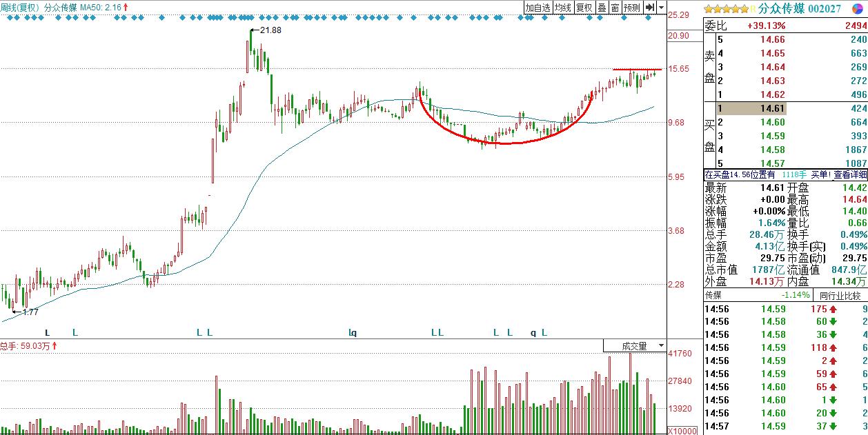The width and height of the screenshot is (868, 435).
Task: Click the 21.88 high price annotation
Action: [270, 30]
